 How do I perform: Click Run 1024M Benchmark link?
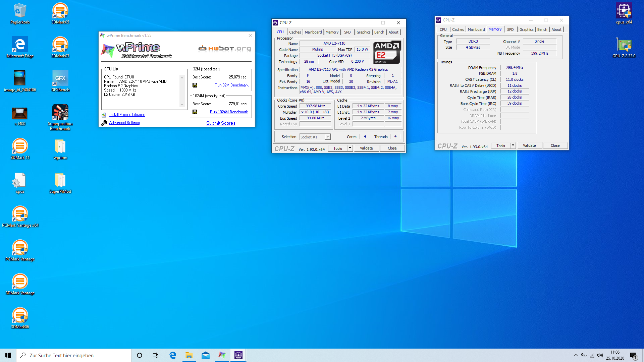pyautogui.click(x=229, y=112)
